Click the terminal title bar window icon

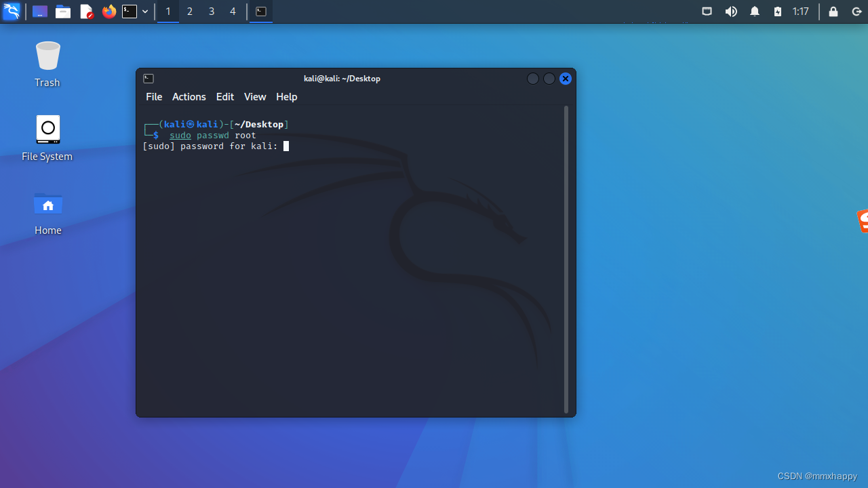(149, 79)
